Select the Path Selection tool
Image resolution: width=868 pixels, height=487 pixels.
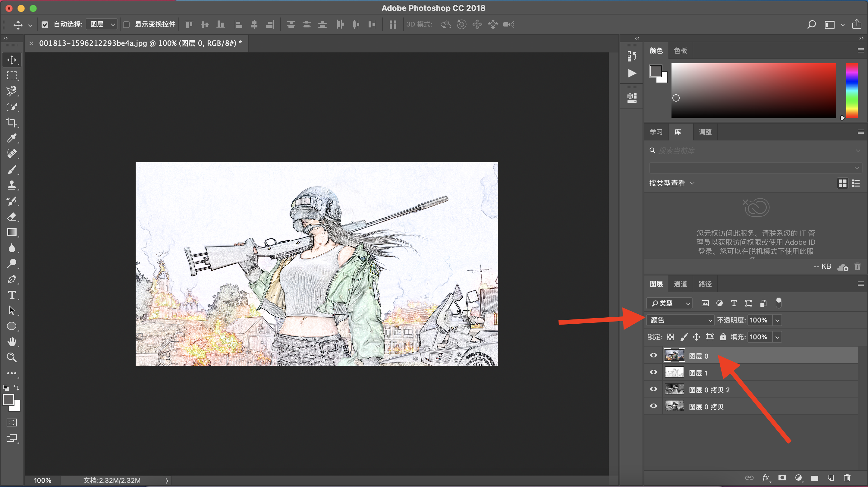(x=12, y=310)
